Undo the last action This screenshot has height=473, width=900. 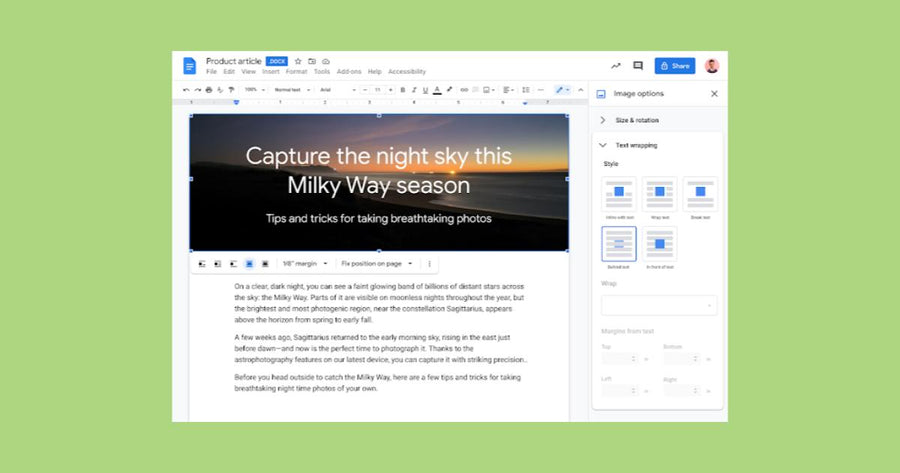(x=186, y=90)
